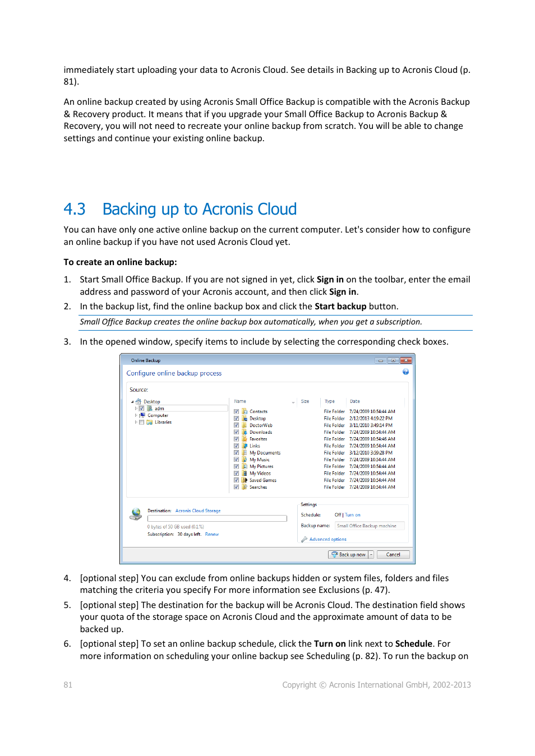Open the Back up now dropdown arrow
The image size is (535, 756).
[371, 555]
